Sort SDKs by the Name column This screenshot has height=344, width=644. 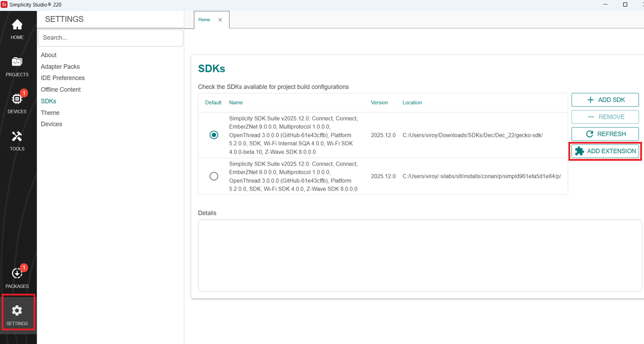(x=236, y=102)
